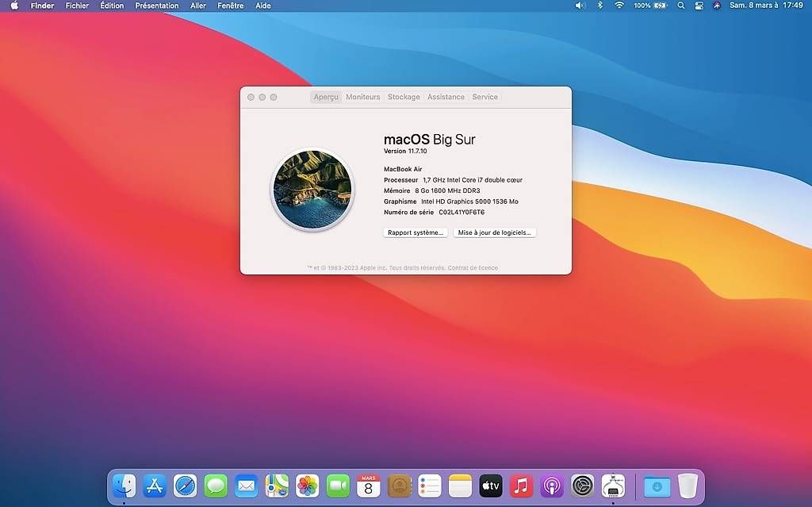
Task: Click the MacBook Air model text
Action: [x=403, y=169]
